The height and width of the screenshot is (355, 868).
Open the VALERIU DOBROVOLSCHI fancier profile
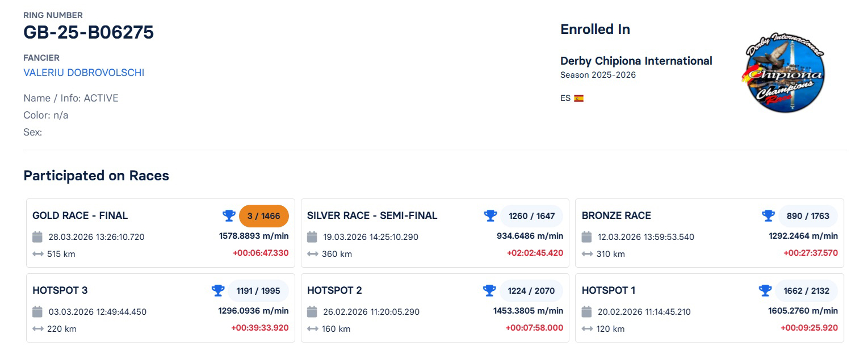coord(83,73)
